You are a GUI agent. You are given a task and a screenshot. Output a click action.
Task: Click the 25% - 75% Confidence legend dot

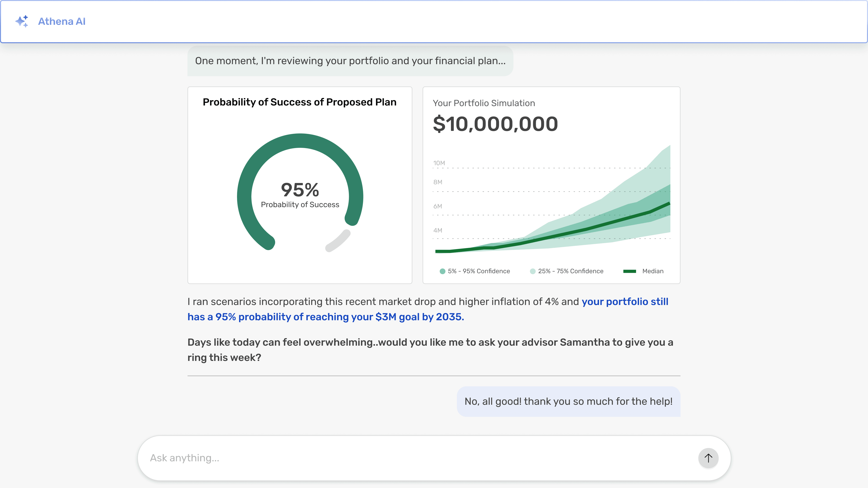coord(533,271)
